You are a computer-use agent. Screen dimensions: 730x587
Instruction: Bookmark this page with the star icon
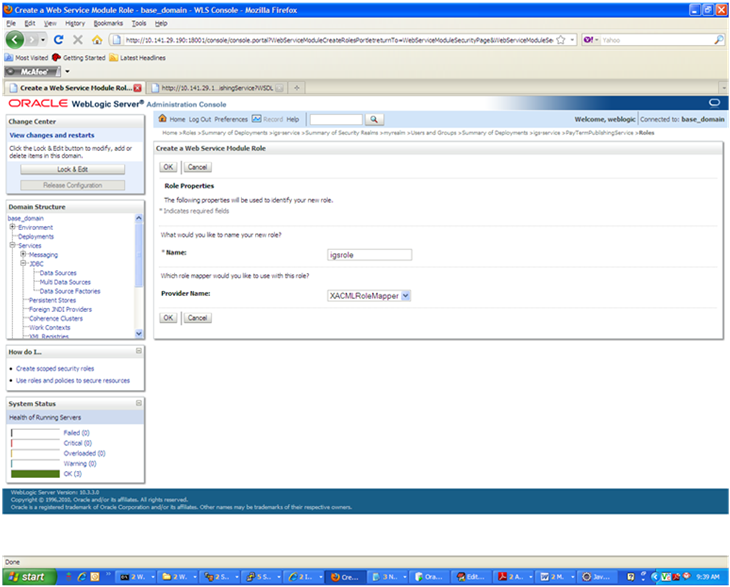coord(561,40)
